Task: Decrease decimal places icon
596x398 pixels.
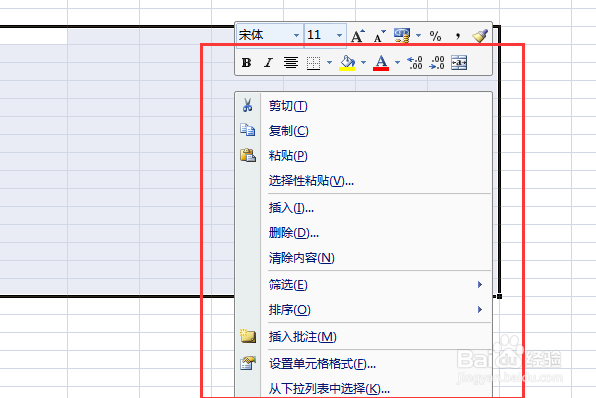Action: [x=437, y=63]
